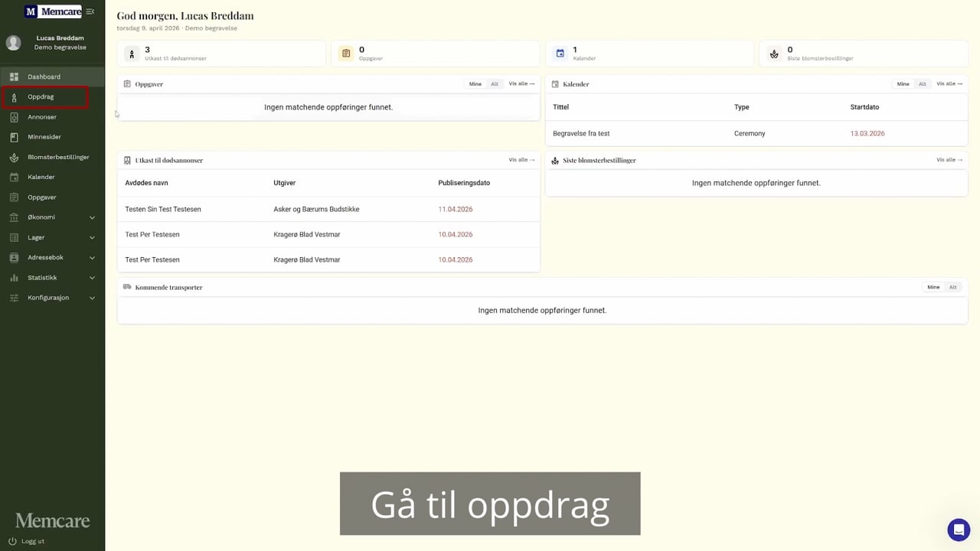Select Mine filter in Kommende transporter
Viewport: 980px width, 551px height.
pos(933,287)
